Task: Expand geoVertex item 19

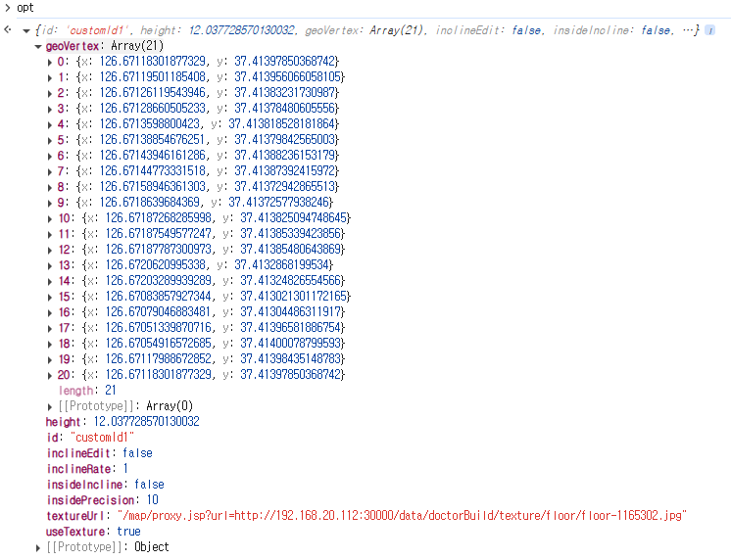Action: pyautogui.click(x=50, y=360)
